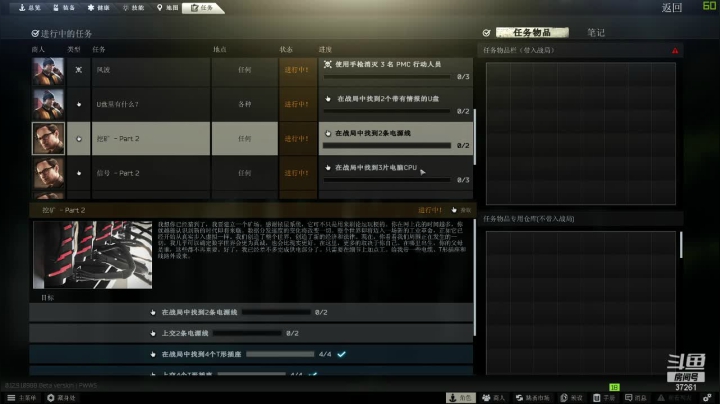Click the 信号 Part 2 trader portrait
Screen dimensions: 720x404
point(48,173)
